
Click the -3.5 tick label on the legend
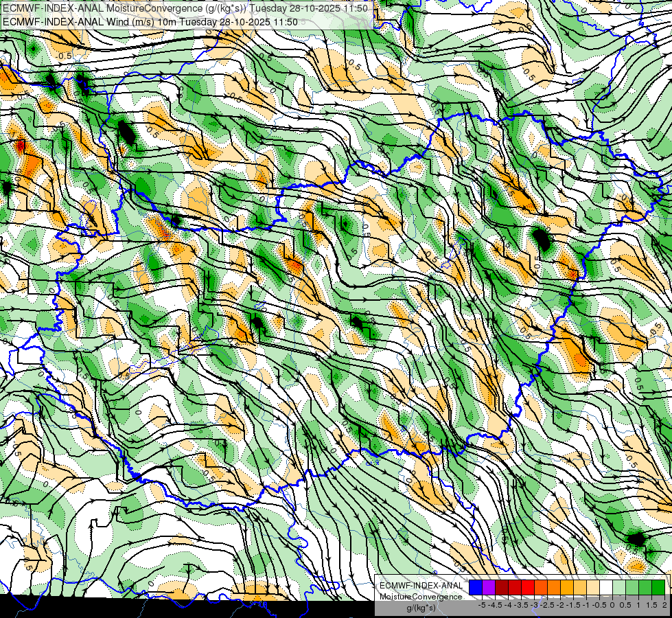(521, 605)
